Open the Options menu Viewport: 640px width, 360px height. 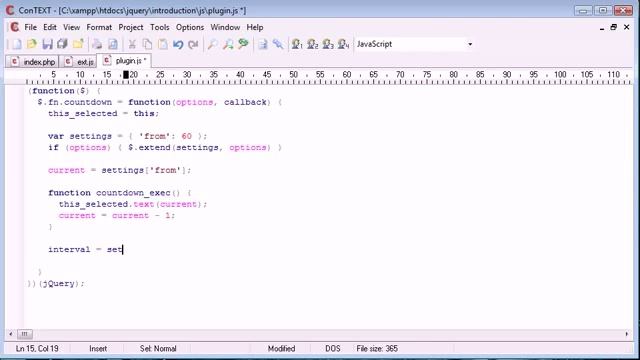(190, 27)
